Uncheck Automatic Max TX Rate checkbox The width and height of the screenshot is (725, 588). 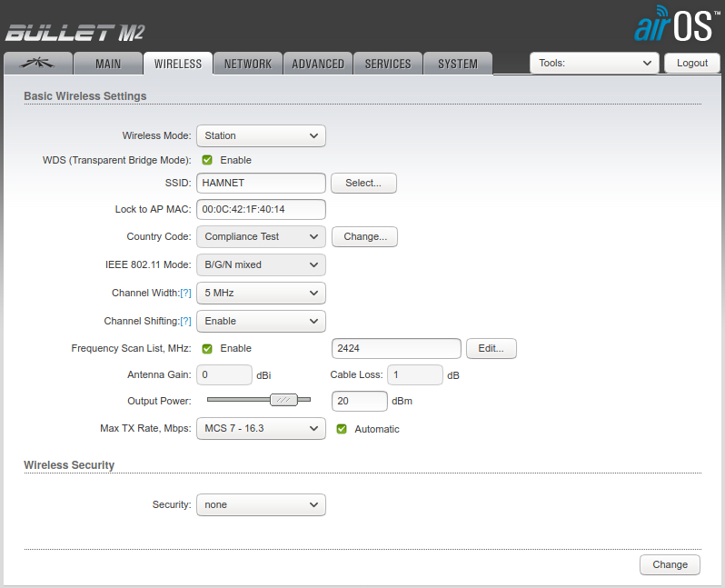(342, 429)
